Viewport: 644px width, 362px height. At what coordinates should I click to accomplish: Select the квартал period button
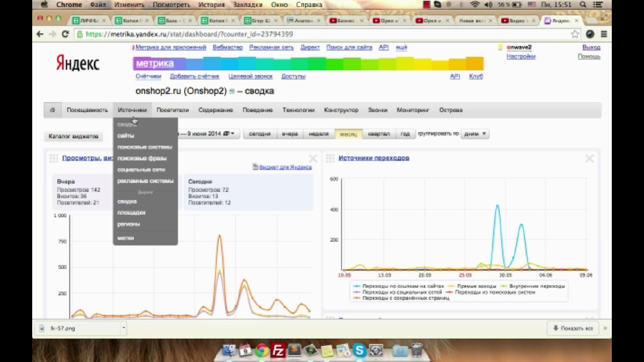pyautogui.click(x=379, y=134)
